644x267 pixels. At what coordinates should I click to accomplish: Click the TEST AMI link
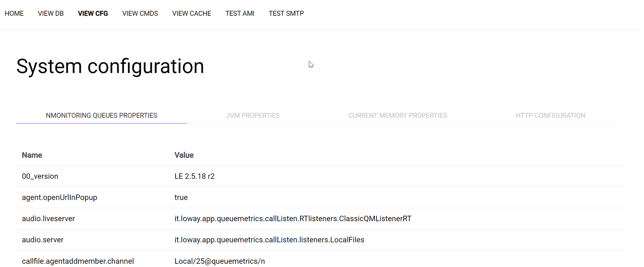pyautogui.click(x=240, y=14)
